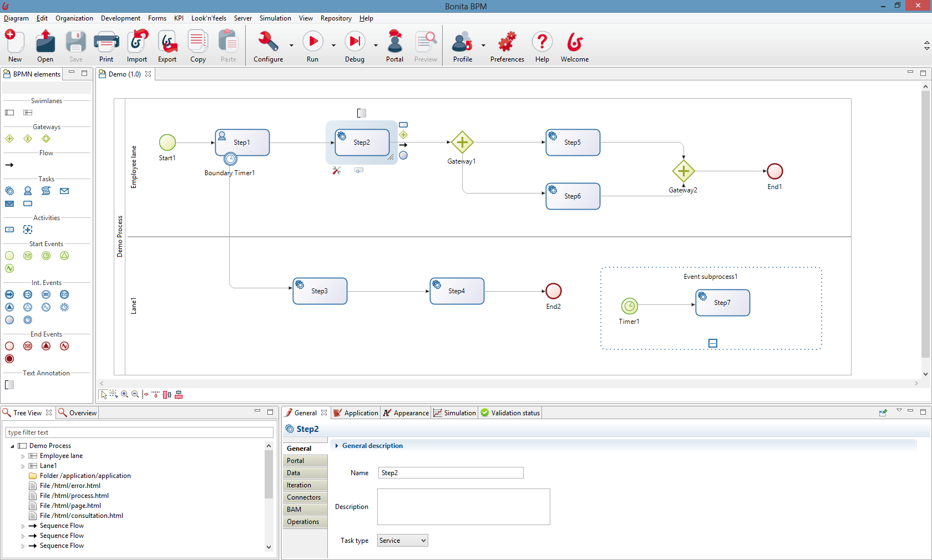Select the Pool swimlane palette icon
The height and width of the screenshot is (560, 932).
point(9,113)
